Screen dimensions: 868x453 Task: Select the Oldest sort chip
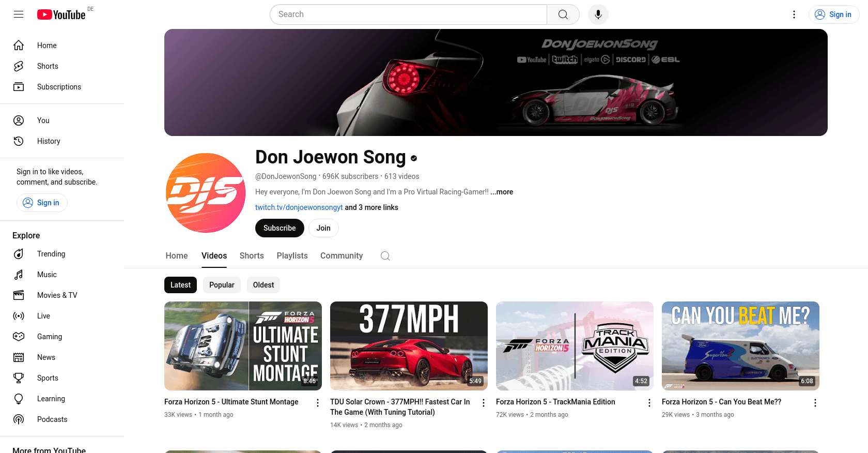[x=263, y=285]
